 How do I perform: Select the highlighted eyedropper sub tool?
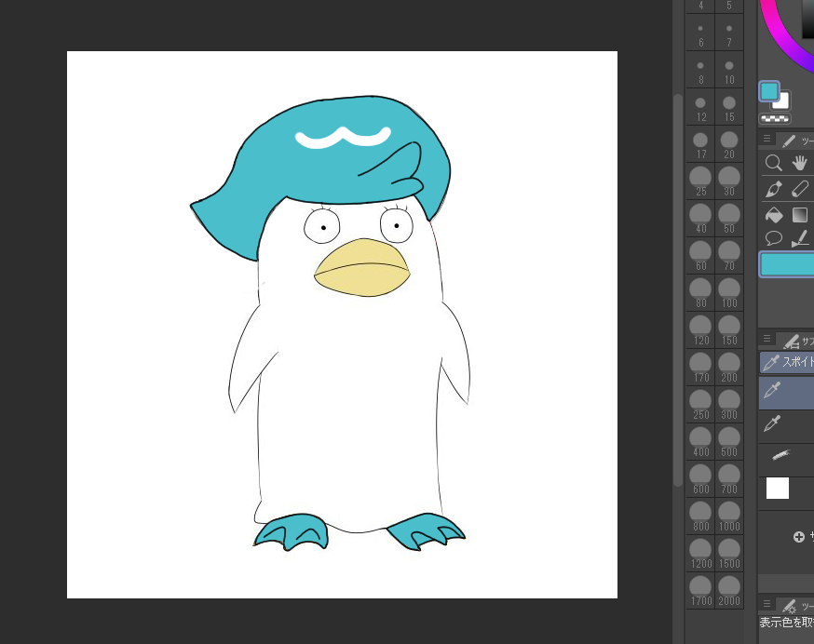point(786,393)
